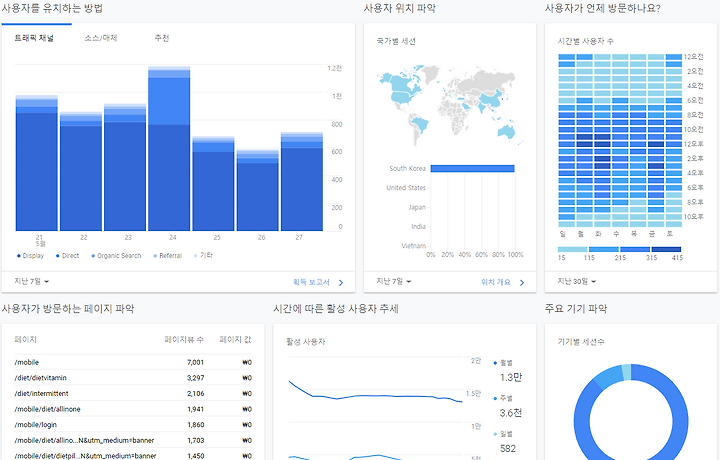Click the 월별 1.3만 legend entry
This screenshot has width=720, height=460.
[507, 371]
